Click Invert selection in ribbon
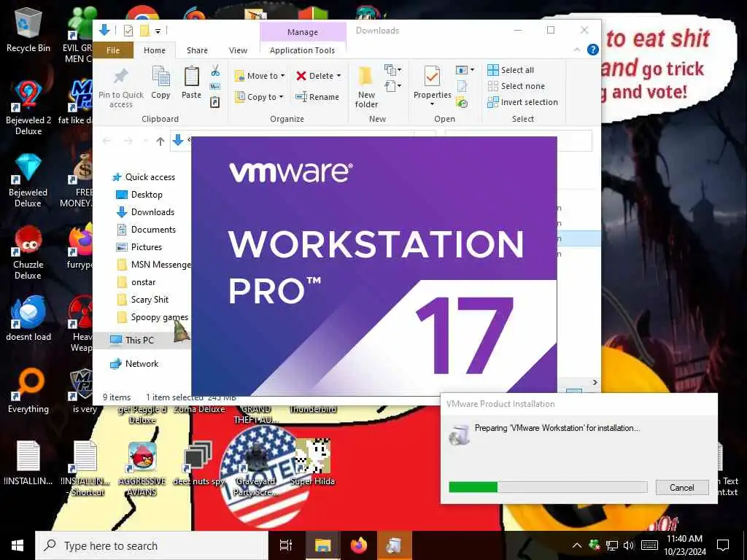747x560 pixels. pyautogui.click(x=522, y=102)
